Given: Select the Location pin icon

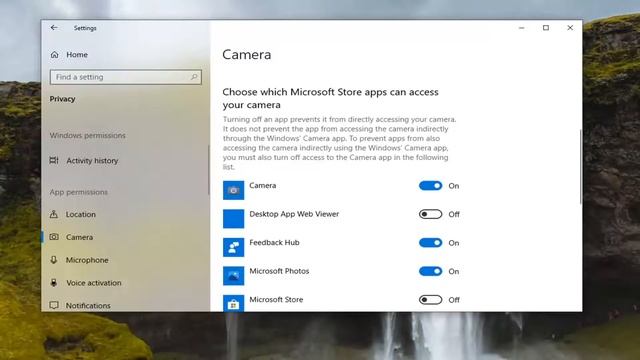Looking at the screenshot, I should [x=53, y=214].
